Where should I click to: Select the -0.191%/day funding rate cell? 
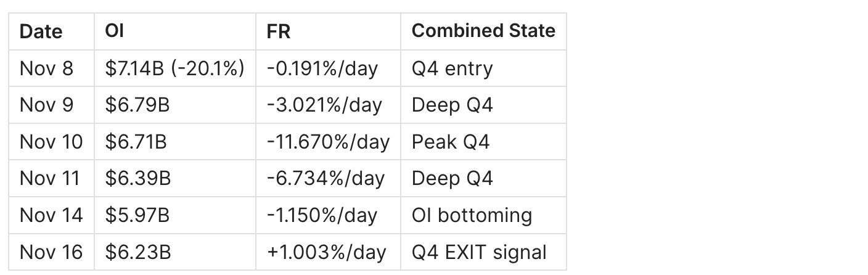click(322, 68)
